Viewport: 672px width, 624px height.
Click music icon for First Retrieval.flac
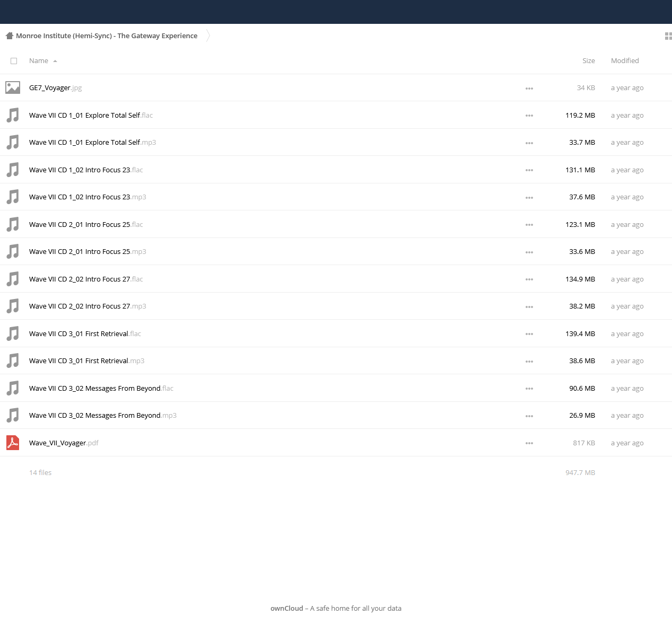coord(13,333)
